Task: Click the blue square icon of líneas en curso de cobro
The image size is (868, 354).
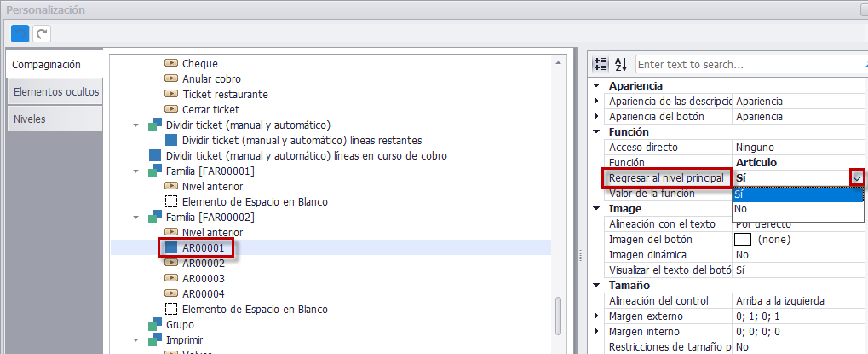Action: [155, 155]
